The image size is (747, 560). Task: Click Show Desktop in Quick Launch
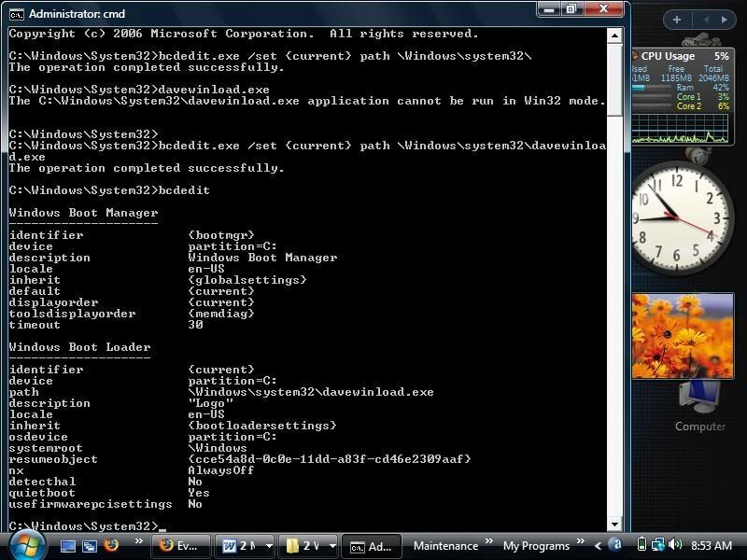pyautogui.click(x=67, y=546)
